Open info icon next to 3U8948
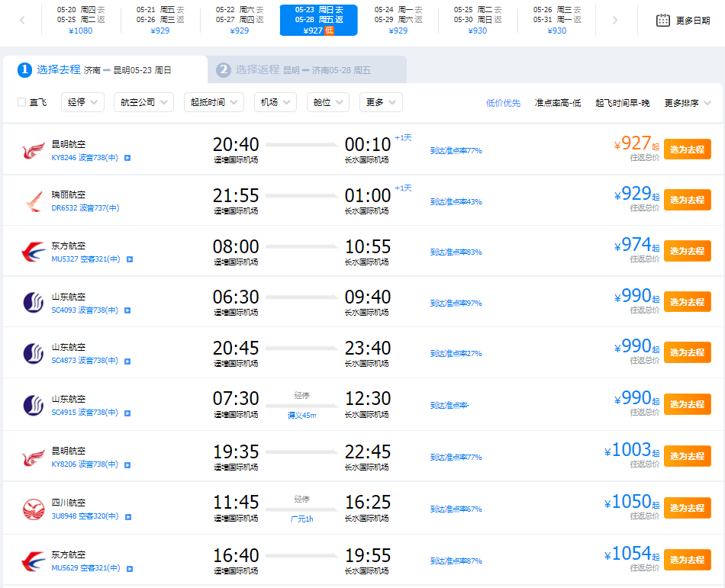 pos(128,517)
